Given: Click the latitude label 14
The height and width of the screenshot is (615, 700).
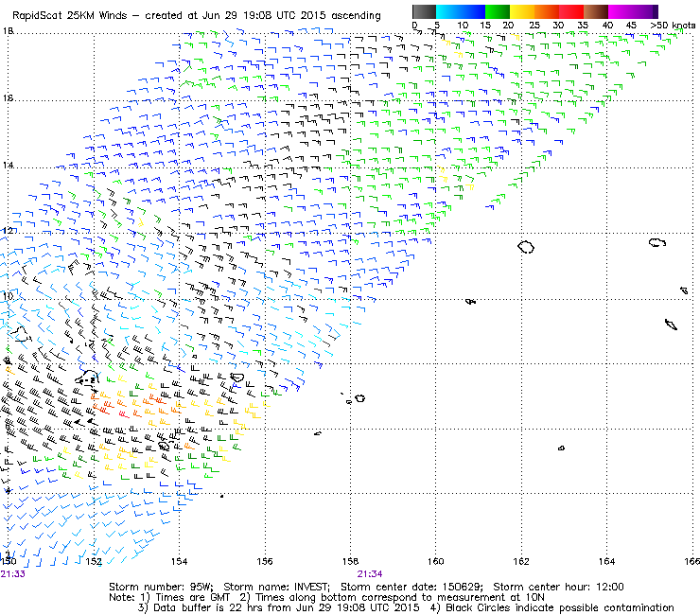Looking at the screenshot, I should pos(8,166).
